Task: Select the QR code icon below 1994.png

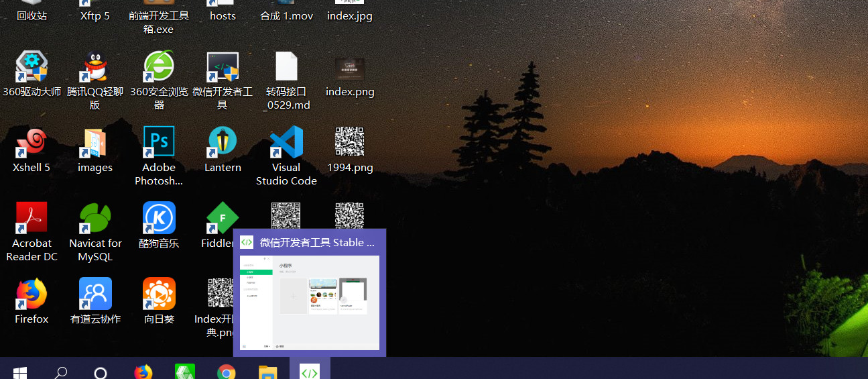Action: pyautogui.click(x=350, y=215)
